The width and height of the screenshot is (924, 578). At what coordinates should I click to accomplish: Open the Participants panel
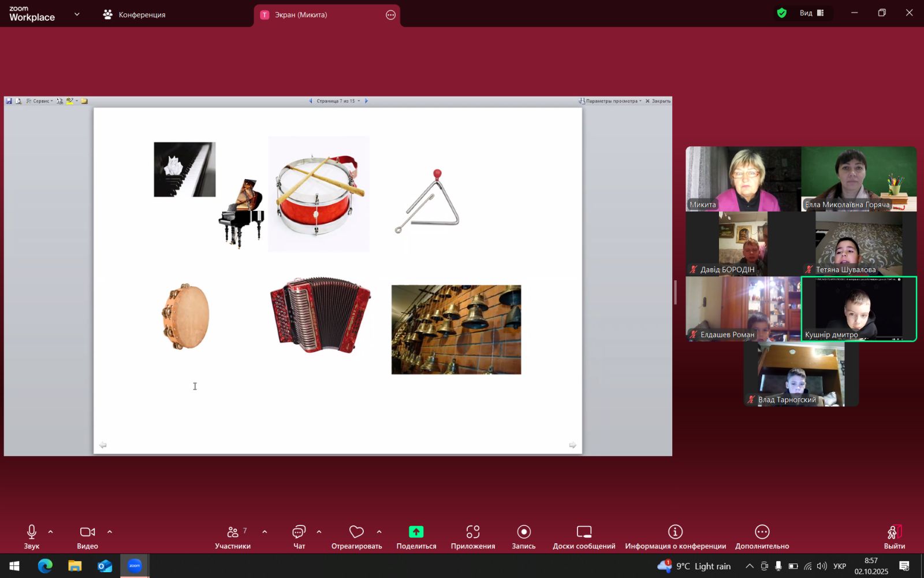click(x=233, y=536)
